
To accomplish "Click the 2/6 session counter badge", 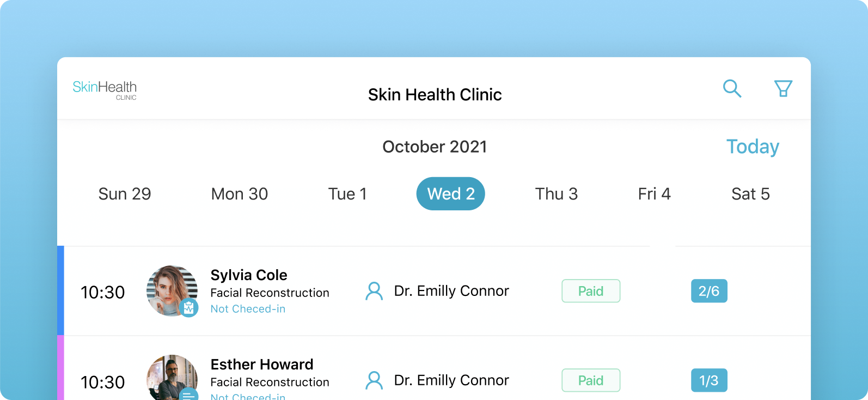I will [x=709, y=291].
